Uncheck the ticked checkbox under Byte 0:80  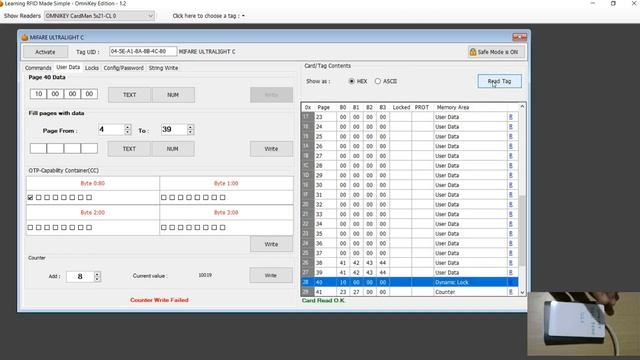click(30, 198)
